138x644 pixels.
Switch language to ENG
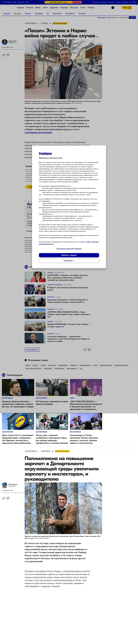(134, 2)
